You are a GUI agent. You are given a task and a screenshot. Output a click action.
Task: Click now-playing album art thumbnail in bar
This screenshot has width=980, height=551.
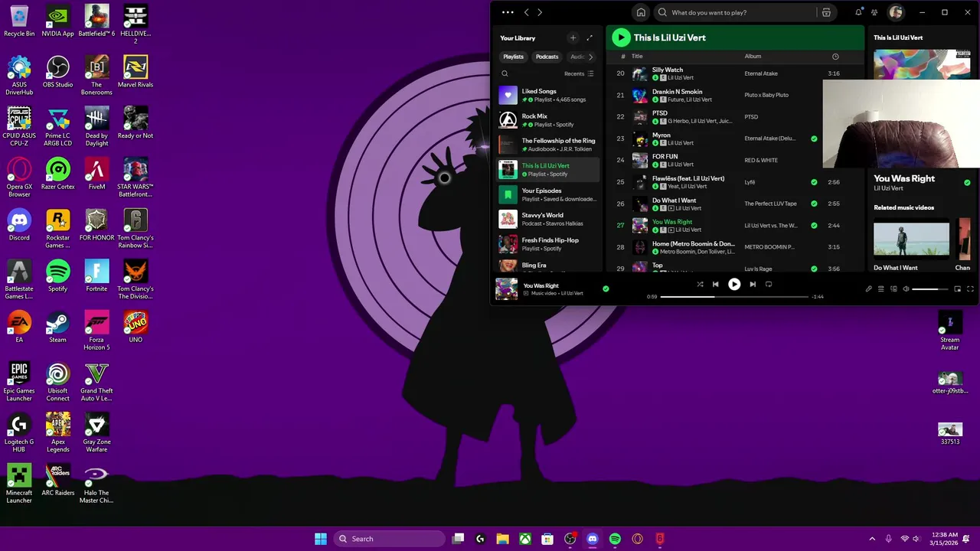coord(507,289)
